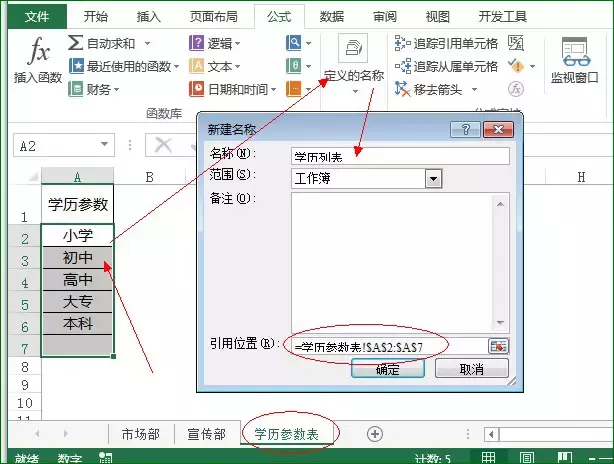Open the Logical (逻辑) functions icon

tap(197, 43)
